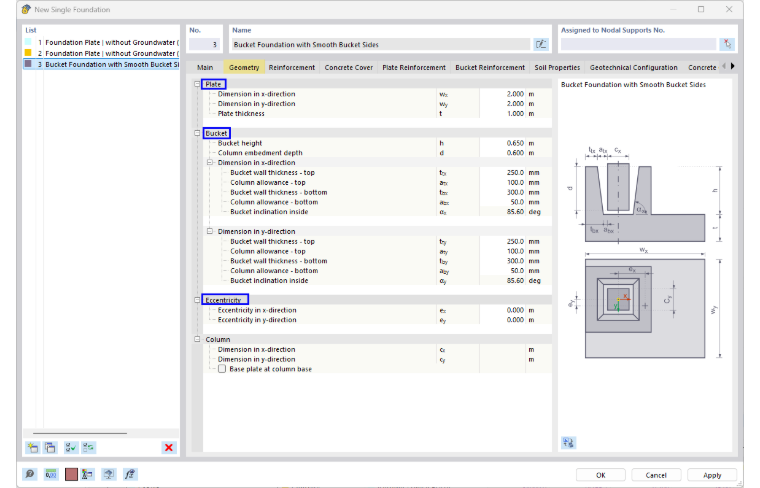Open the formula script fx icon
The width and height of the screenshot is (760, 488).
(130, 474)
